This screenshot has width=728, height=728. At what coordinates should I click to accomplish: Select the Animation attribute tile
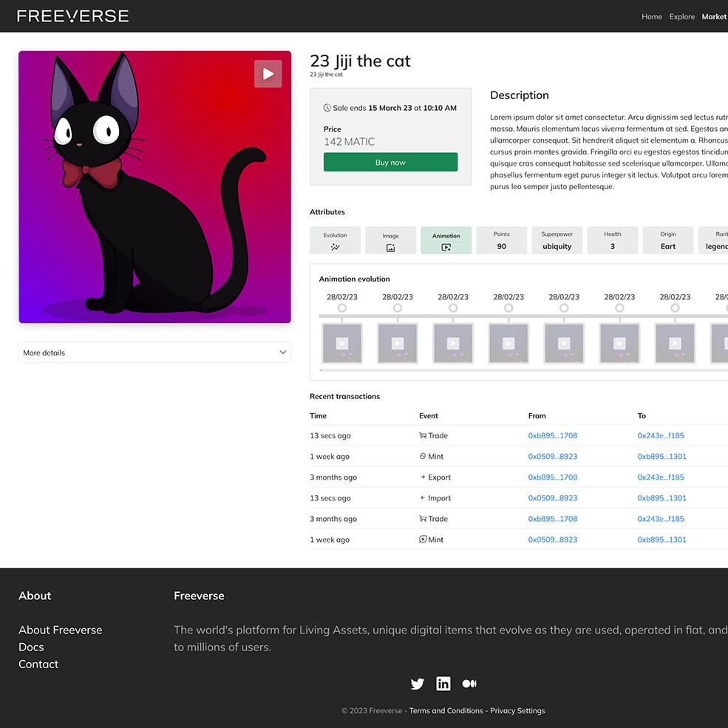[x=446, y=241]
